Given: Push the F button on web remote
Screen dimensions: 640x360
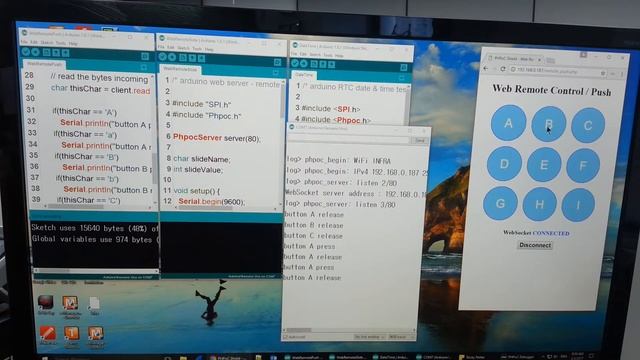Looking at the screenshot, I should coord(583,165).
